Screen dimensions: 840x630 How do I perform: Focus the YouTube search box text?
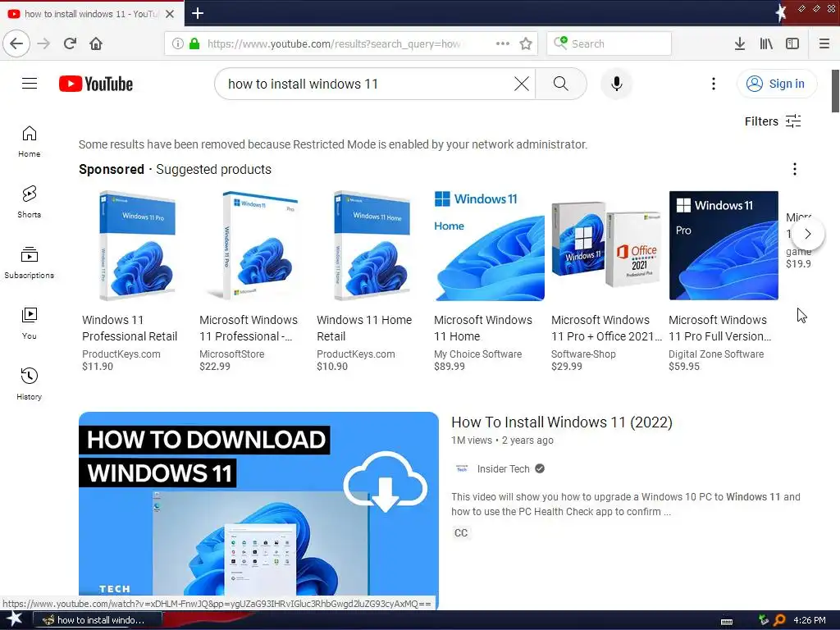point(303,84)
